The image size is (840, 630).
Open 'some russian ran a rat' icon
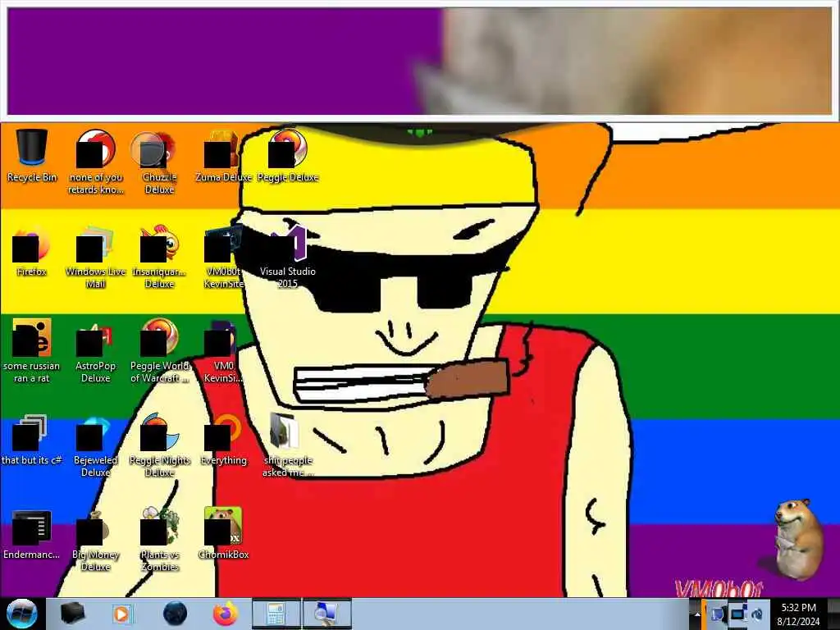(x=32, y=351)
